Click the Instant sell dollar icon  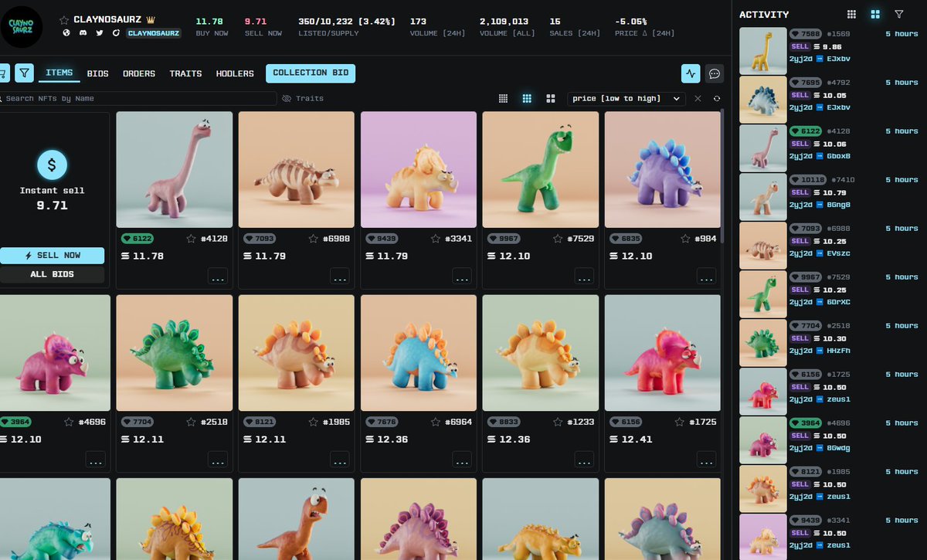[52, 165]
